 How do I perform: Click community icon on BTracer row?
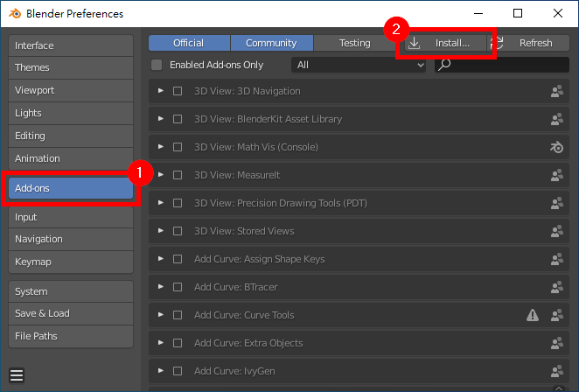coord(557,287)
